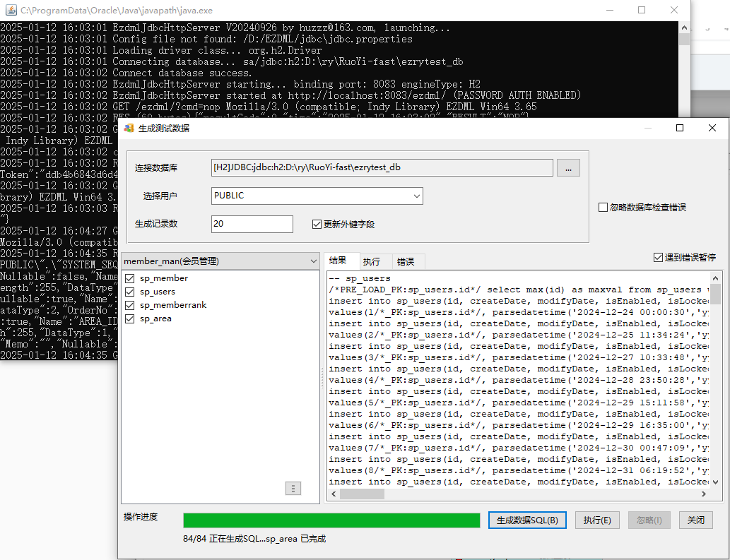This screenshot has height=560, width=730.
Task: Click the small options button below the table list
Action: 293,489
